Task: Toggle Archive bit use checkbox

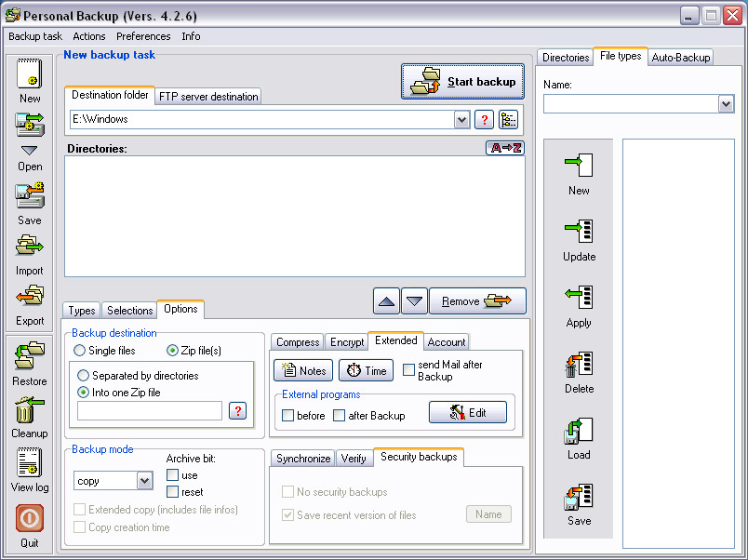Action: (173, 475)
